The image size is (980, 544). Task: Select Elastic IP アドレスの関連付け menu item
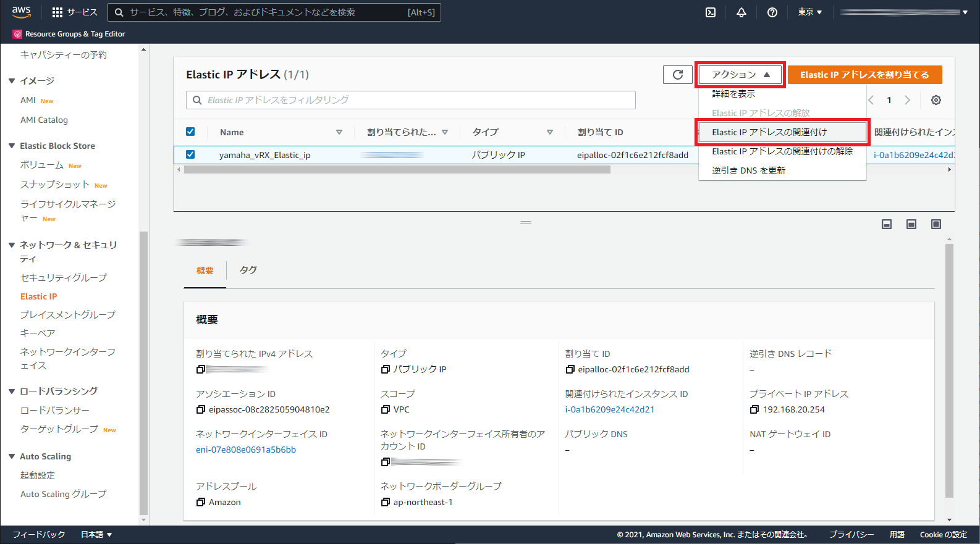[x=782, y=132]
